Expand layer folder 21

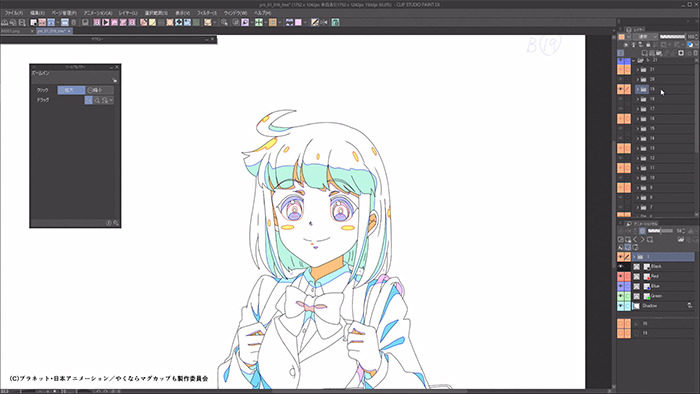[638, 70]
